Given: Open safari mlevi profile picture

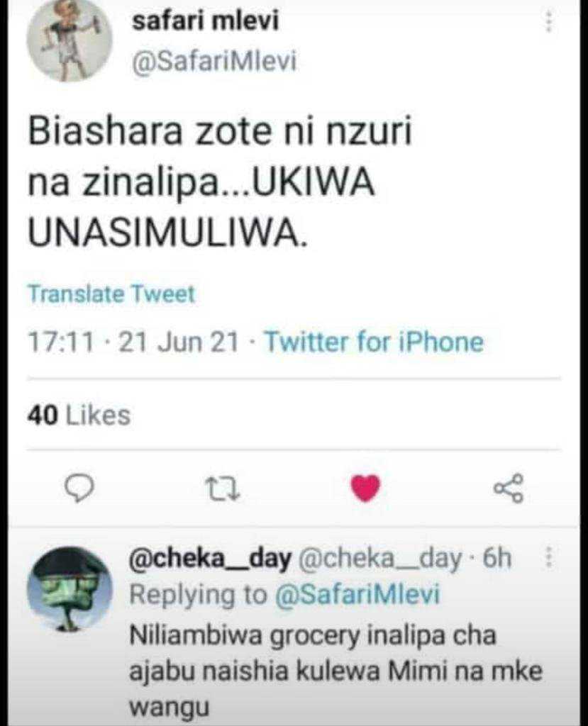Looking at the screenshot, I should 70,40.
